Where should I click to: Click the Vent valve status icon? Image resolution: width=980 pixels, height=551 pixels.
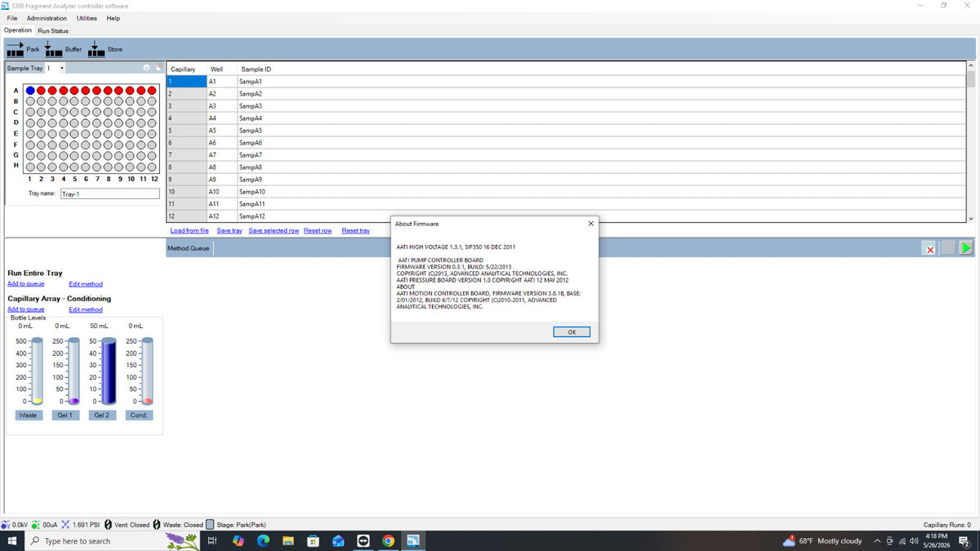[x=109, y=525]
